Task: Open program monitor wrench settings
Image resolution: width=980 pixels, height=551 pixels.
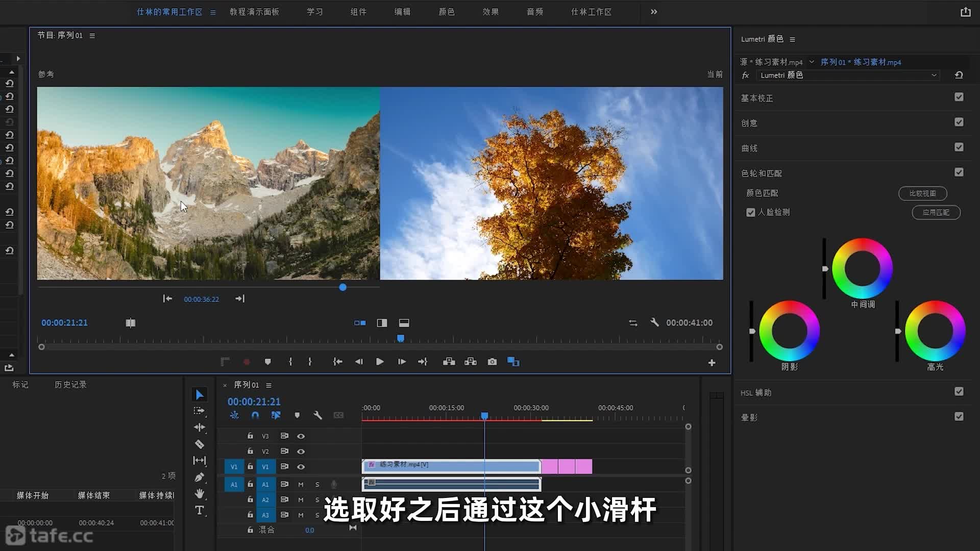Action: (x=654, y=322)
